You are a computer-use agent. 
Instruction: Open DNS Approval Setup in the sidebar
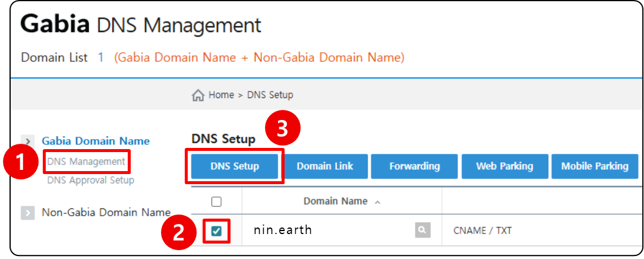point(90,180)
